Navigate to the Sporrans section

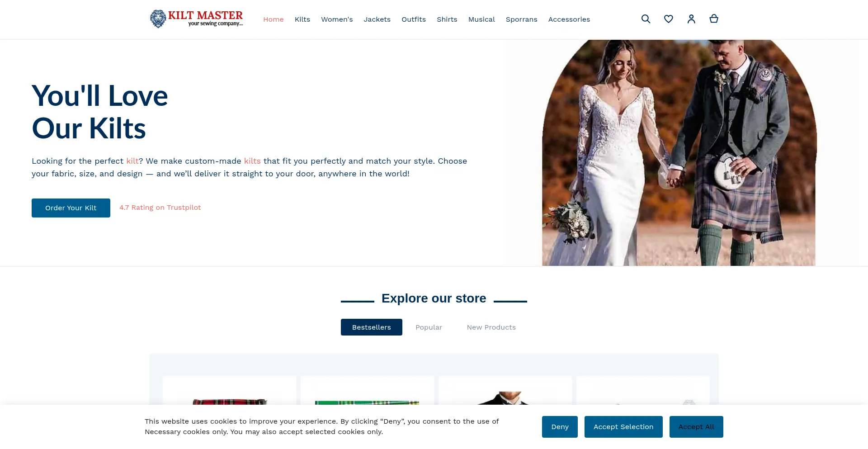(x=521, y=19)
